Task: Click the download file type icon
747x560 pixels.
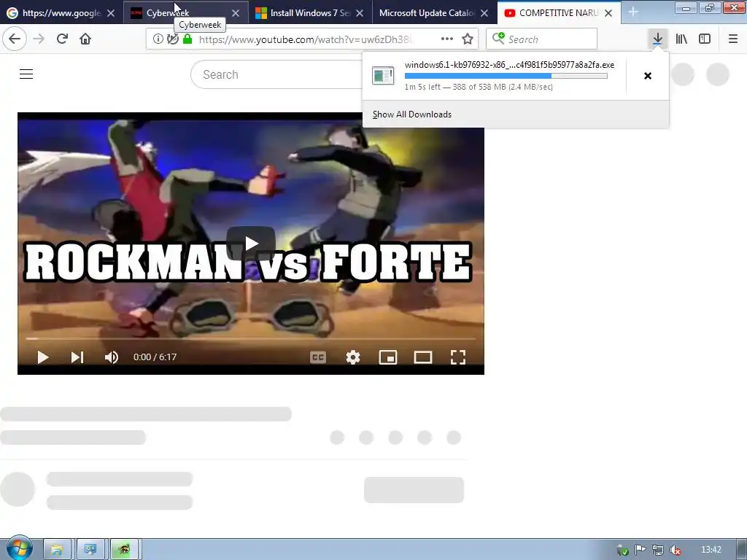Action: (383, 76)
